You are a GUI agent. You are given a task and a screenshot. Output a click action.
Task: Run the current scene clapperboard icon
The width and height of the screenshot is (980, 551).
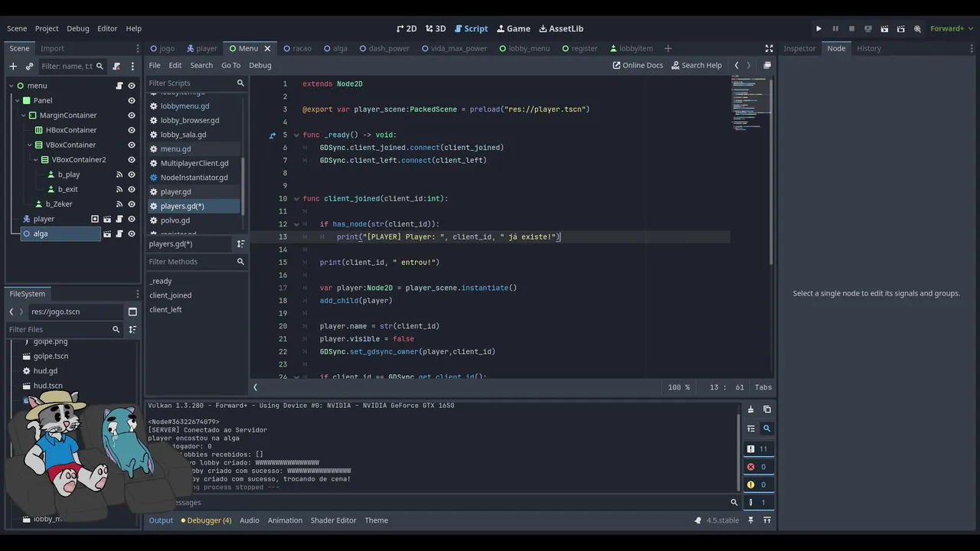click(884, 28)
